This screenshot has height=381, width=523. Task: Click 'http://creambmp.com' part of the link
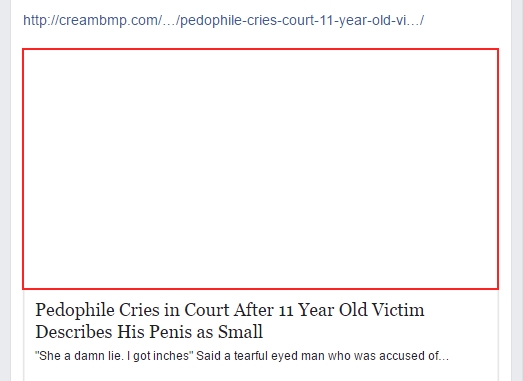pos(92,21)
